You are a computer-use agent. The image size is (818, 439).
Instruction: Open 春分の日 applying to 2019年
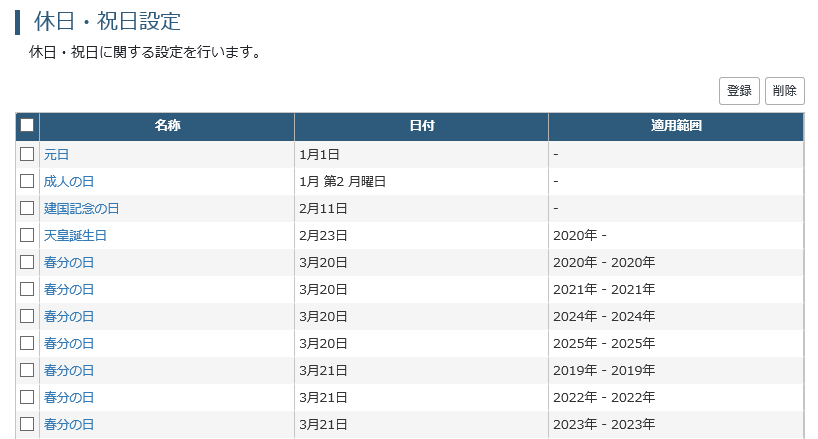(x=69, y=370)
